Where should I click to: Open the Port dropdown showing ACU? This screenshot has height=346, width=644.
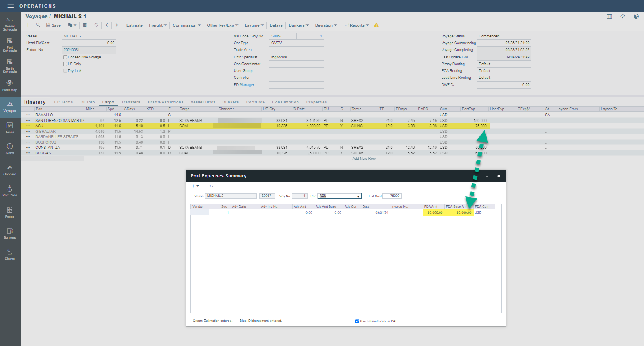358,196
